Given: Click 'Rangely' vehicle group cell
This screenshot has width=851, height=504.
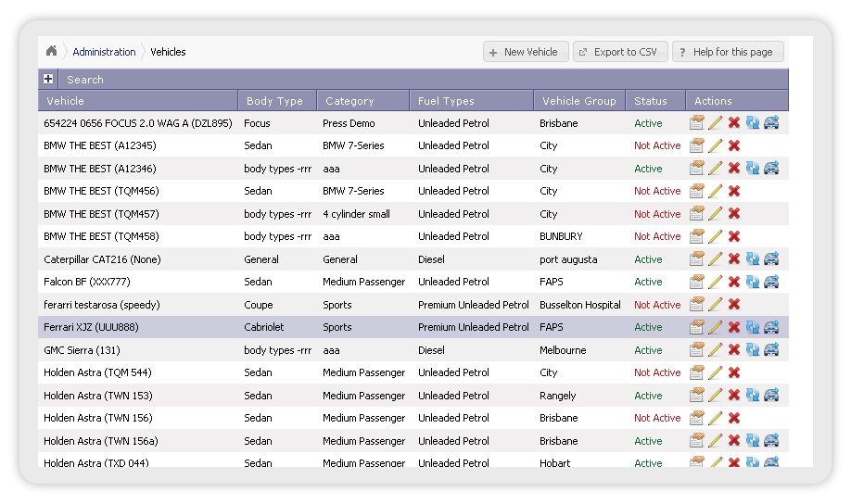Looking at the screenshot, I should [x=557, y=396].
